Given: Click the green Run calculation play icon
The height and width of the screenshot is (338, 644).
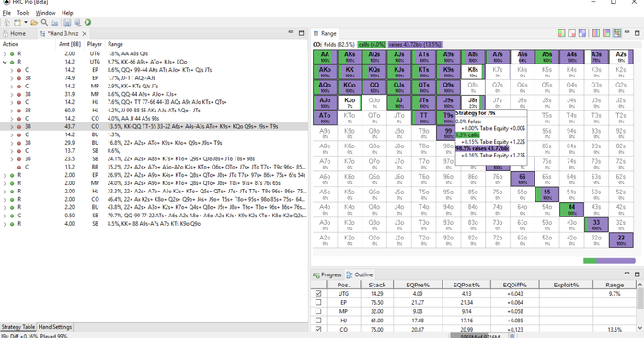Looking at the screenshot, I should click(88, 23).
